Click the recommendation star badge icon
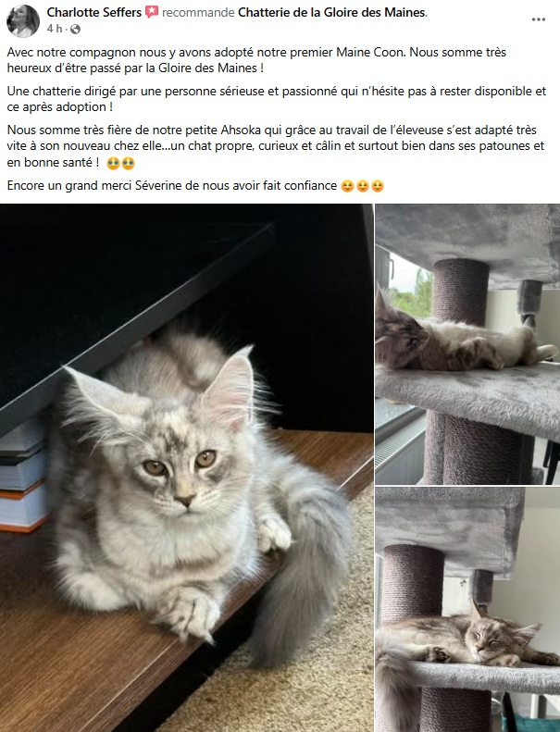This screenshot has height=732, width=560. coord(151,13)
